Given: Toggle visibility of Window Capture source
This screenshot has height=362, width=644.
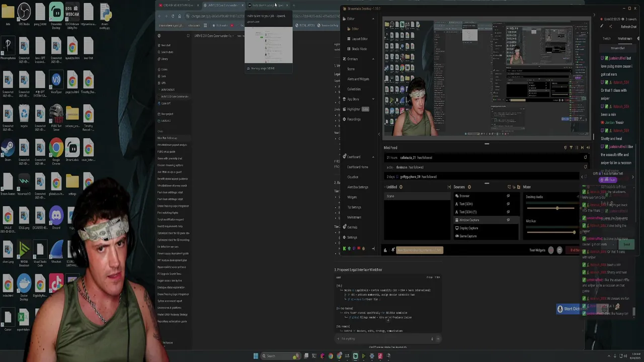Looking at the screenshot, I should point(508,220).
